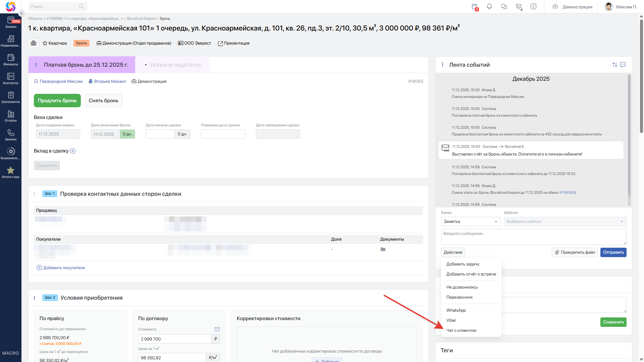Expand the left sidebar with arrow toggle
This screenshot has width=644, height=362.
[x=21, y=13]
